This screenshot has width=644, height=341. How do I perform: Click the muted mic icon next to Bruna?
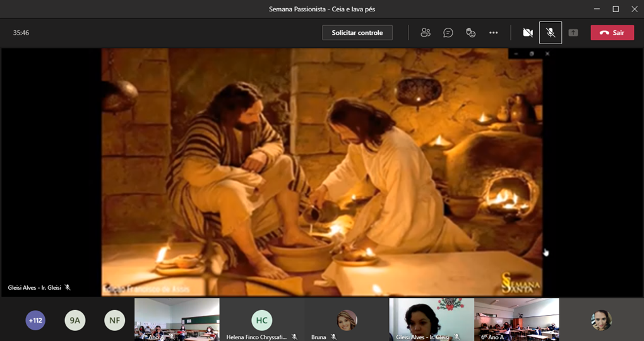pos(333,337)
